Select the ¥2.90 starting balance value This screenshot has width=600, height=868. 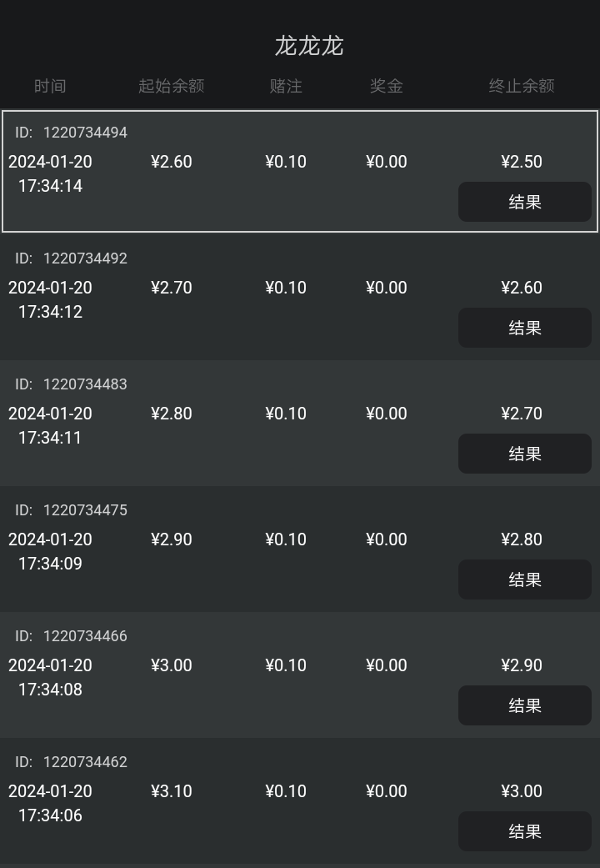coord(172,539)
